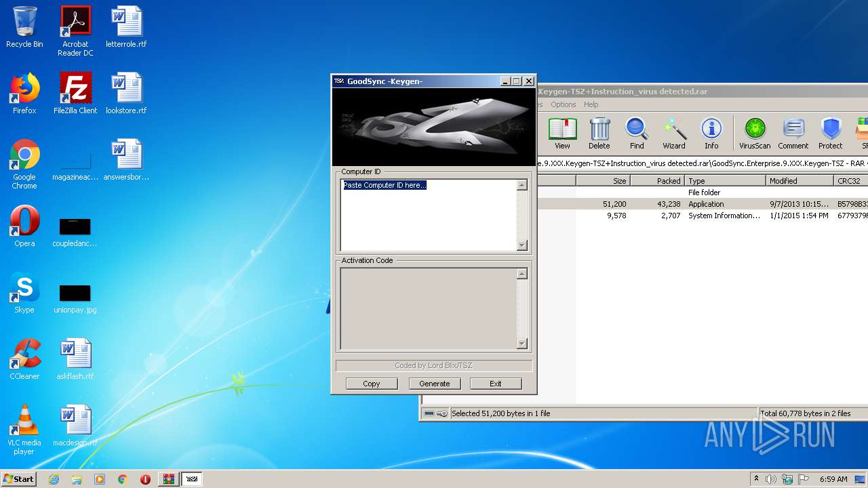Open the Recycle Bin desktop icon
868x488 pixels.
coord(24,28)
